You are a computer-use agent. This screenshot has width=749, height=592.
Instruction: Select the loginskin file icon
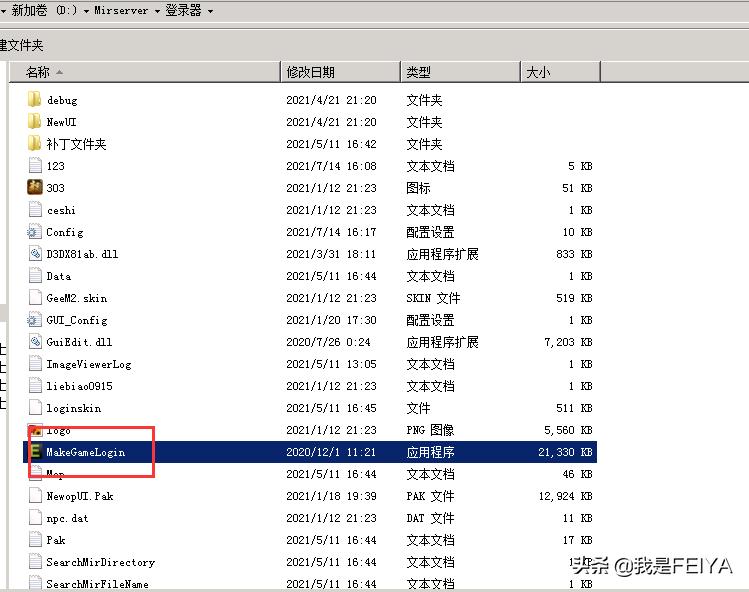[35, 407]
